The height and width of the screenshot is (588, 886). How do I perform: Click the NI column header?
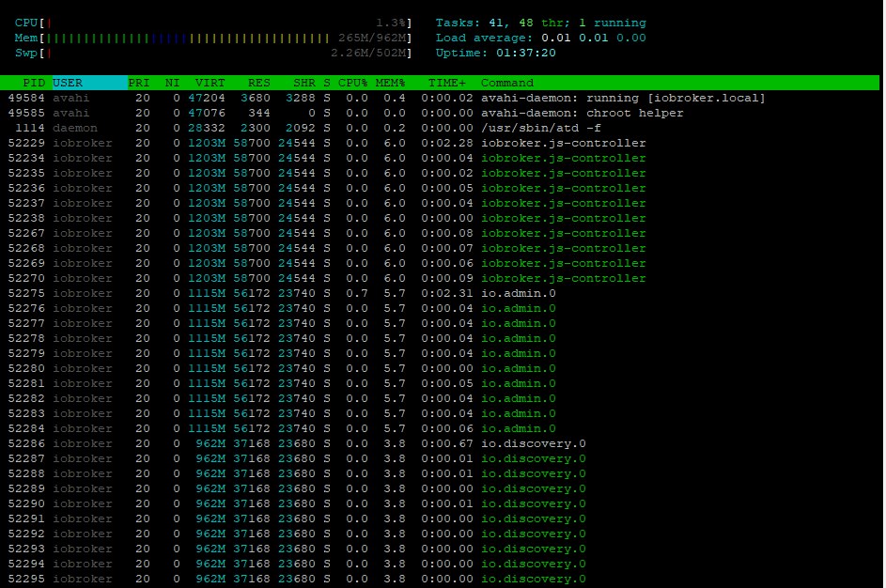click(172, 83)
